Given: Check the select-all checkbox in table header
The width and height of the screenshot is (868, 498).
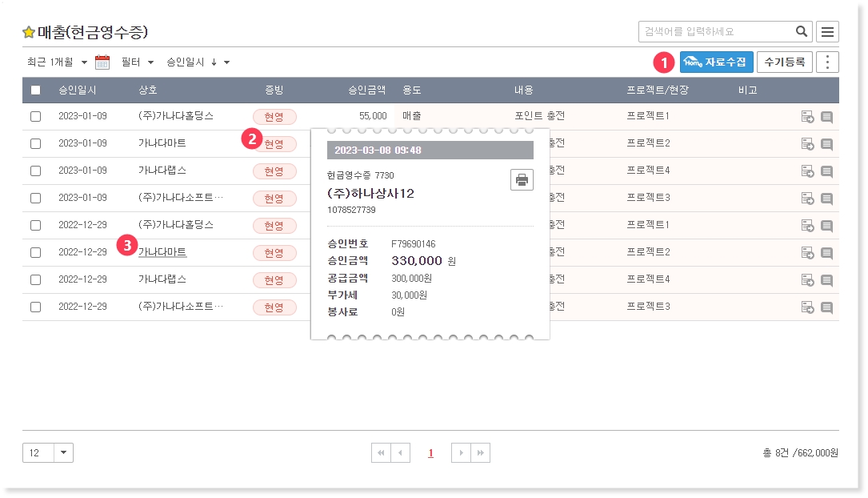Looking at the screenshot, I should click(35, 90).
